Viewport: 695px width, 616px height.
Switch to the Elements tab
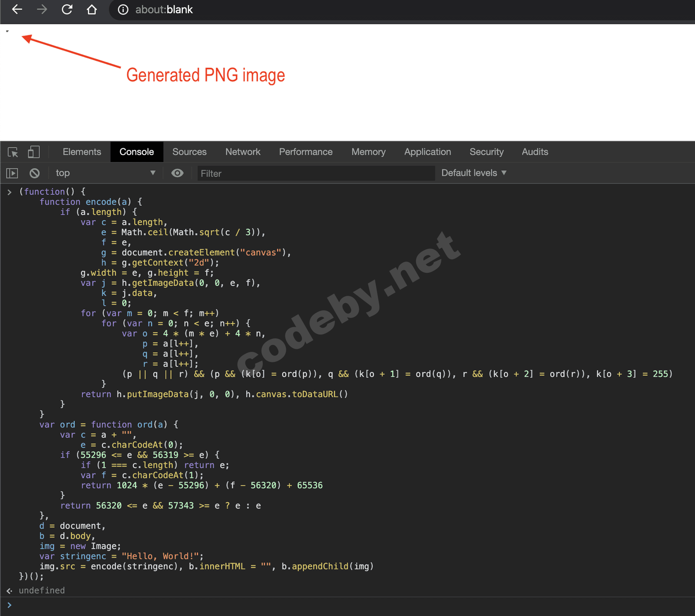[x=82, y=152]
